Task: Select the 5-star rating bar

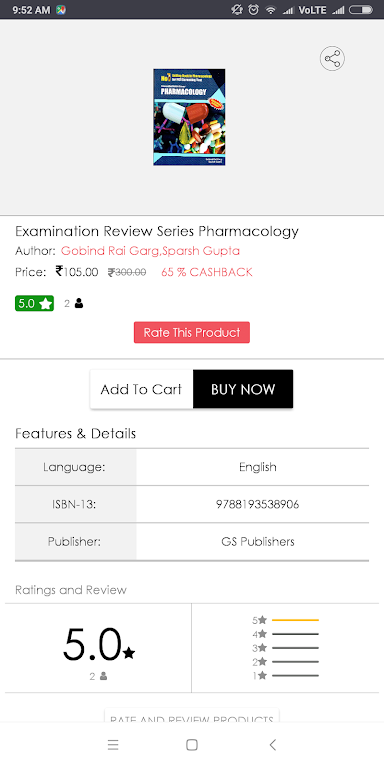Action: pos(295,621)
